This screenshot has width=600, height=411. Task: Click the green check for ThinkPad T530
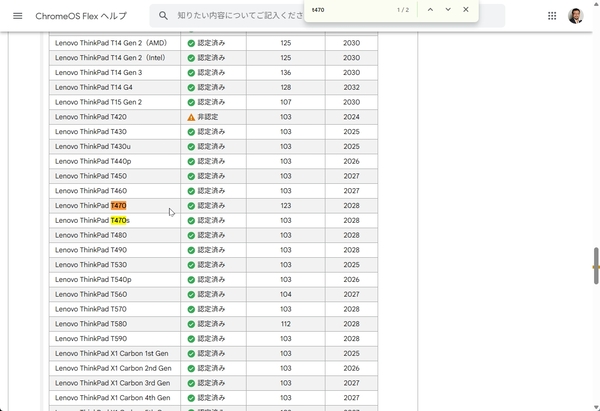[x=191, y=265]
